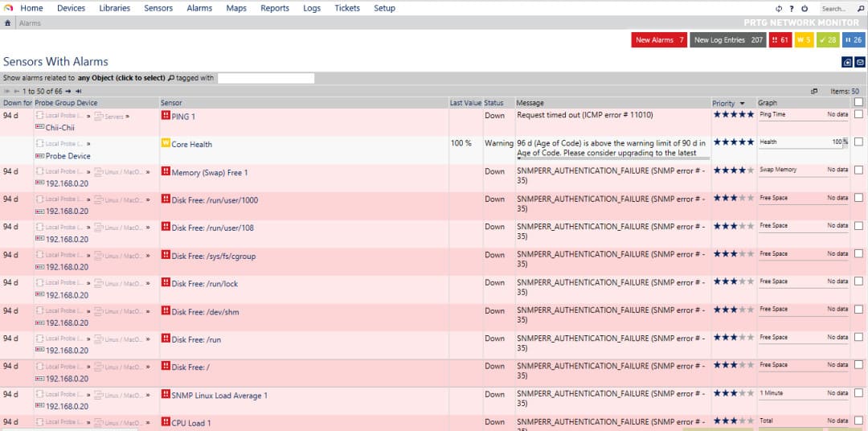Click the device icon beside Chii-Chii
Image resolution: width=868 pixels, height=431 pixels.
[39, 127]
